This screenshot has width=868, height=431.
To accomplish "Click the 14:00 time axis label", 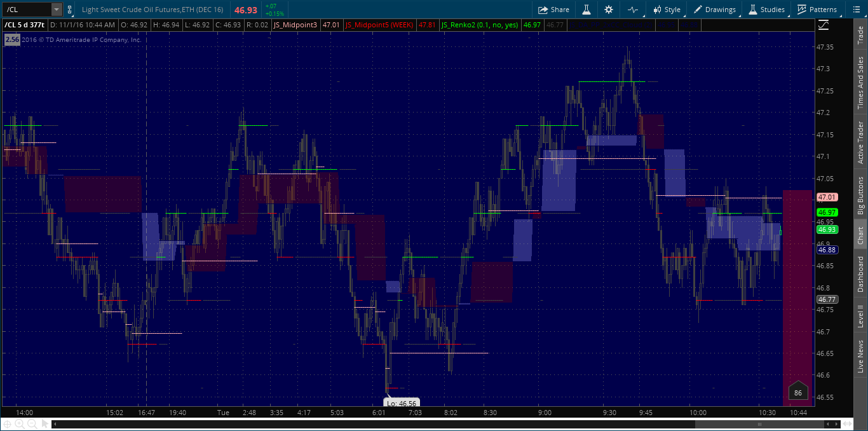I will pyautogui.click(x=24, y=413).
